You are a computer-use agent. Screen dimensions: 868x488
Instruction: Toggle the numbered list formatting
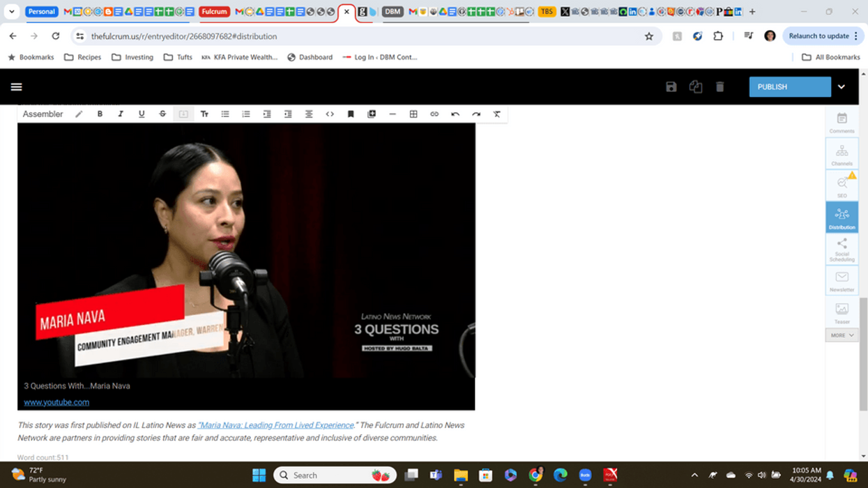coord(246,114)
